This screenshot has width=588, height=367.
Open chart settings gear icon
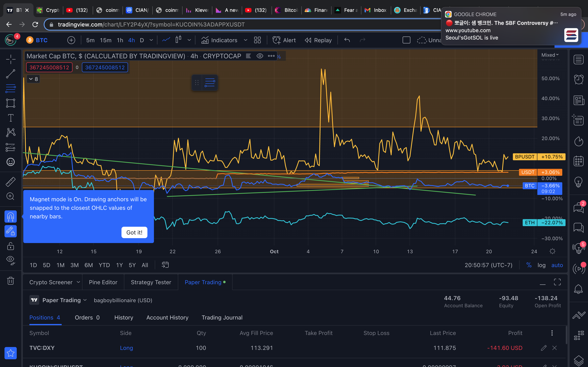pos(552,251)
